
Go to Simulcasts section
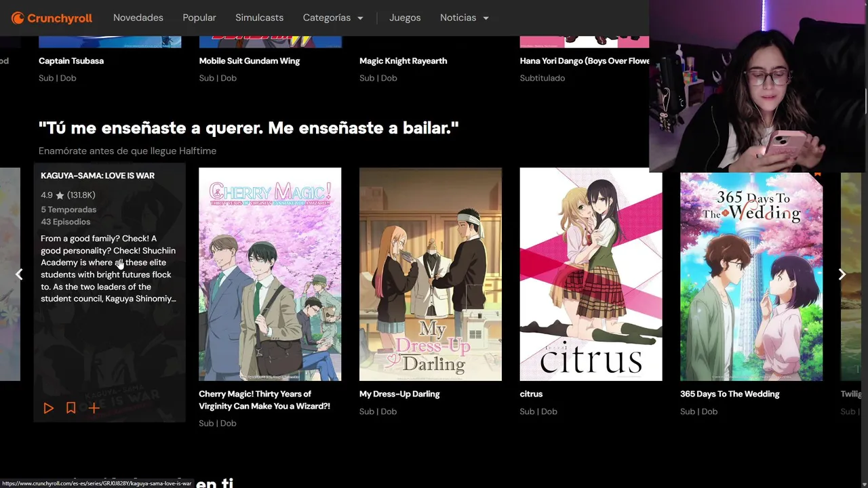pyautogui.click(x=260, y=18)
